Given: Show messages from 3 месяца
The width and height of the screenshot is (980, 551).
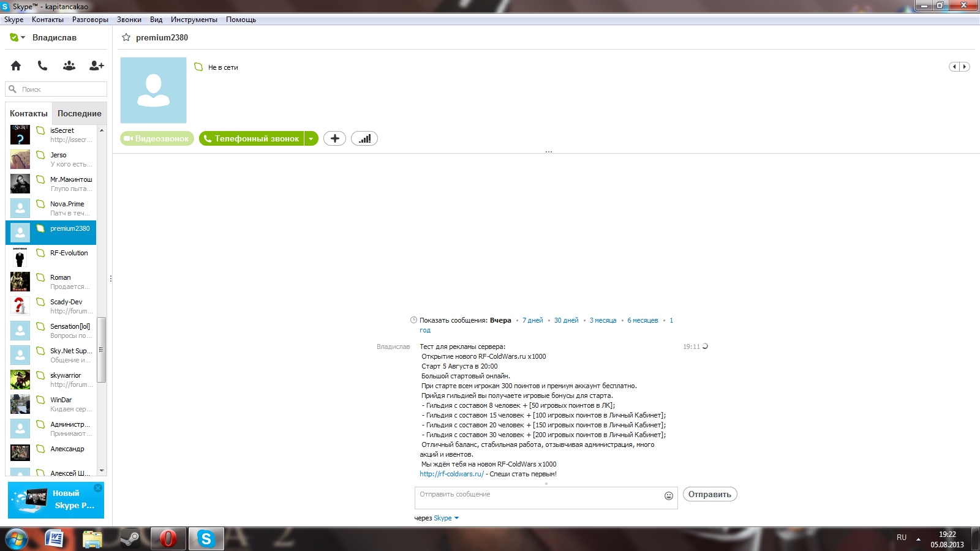Looking at the screenshot, I should coord(603,320).
